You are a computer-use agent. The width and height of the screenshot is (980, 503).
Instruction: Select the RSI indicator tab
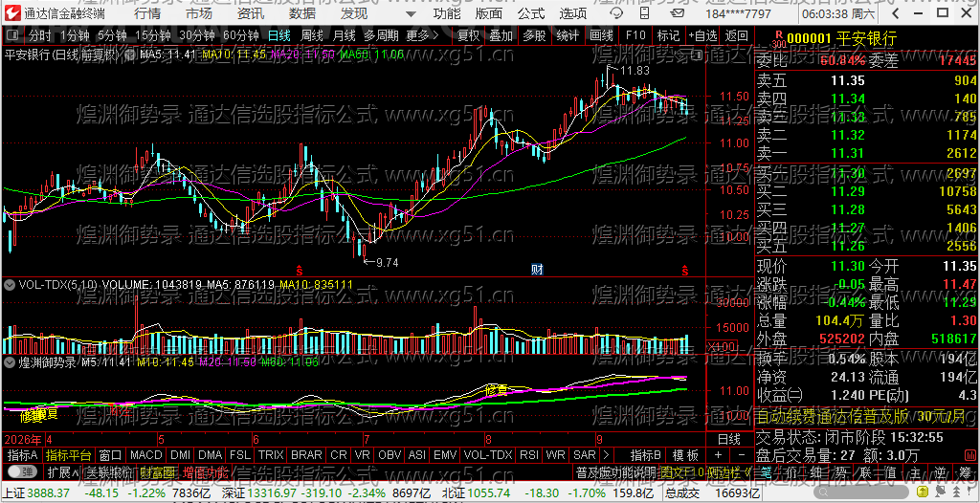(x=528, y=454)
